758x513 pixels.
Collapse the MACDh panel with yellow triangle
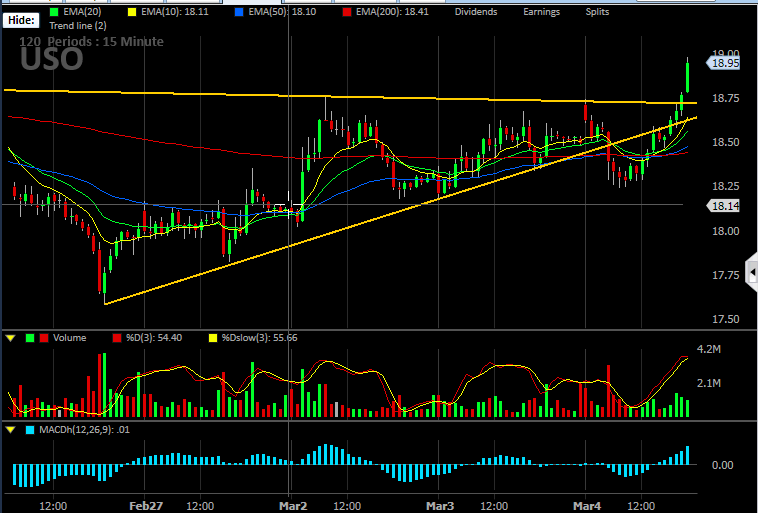pyautogui.click(x=11, y=430)
